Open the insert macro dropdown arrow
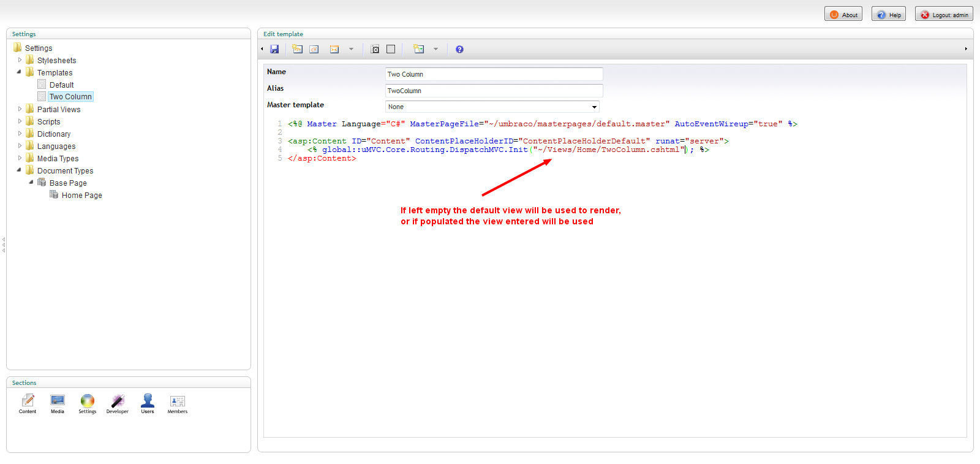The height and width of the screenshot is (464, 980). (351, 49)
